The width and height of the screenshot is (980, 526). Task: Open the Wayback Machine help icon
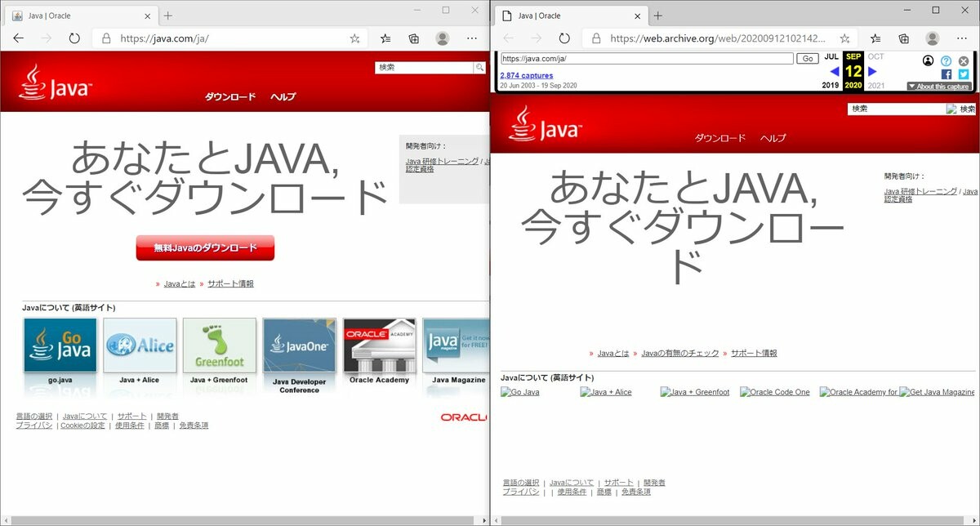point(946,60)
